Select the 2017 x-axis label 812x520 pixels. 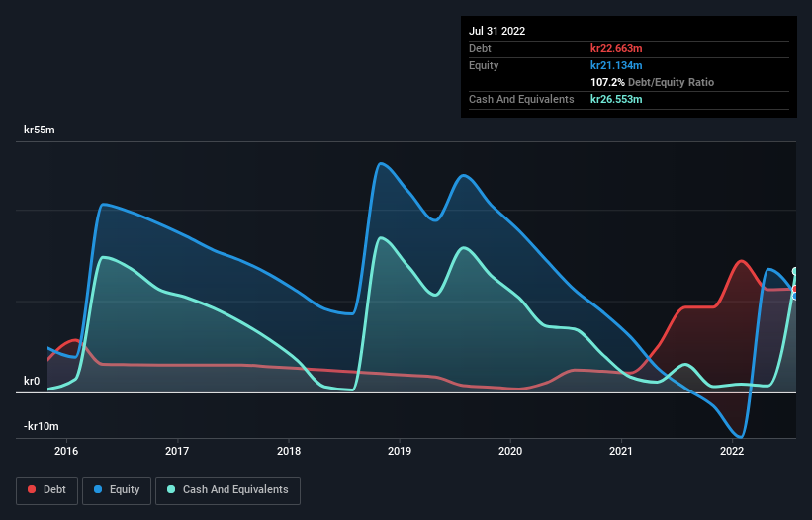point(177,452)
